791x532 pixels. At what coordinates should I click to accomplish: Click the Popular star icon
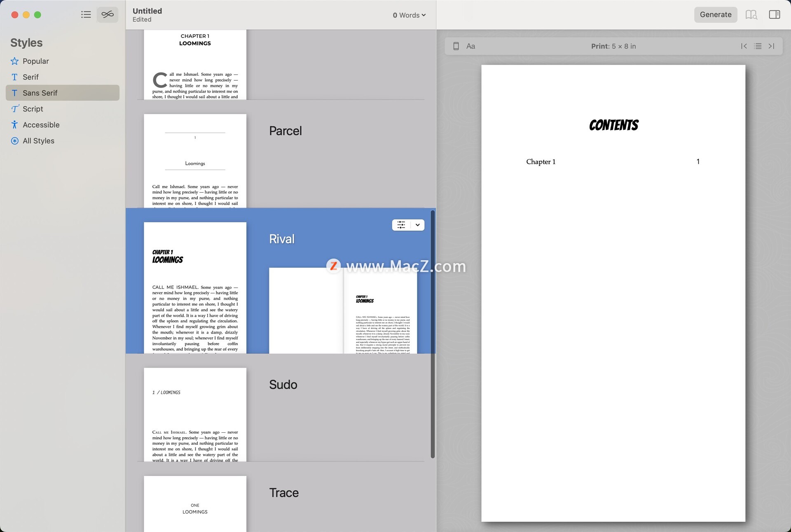click(x=14, y=61)
